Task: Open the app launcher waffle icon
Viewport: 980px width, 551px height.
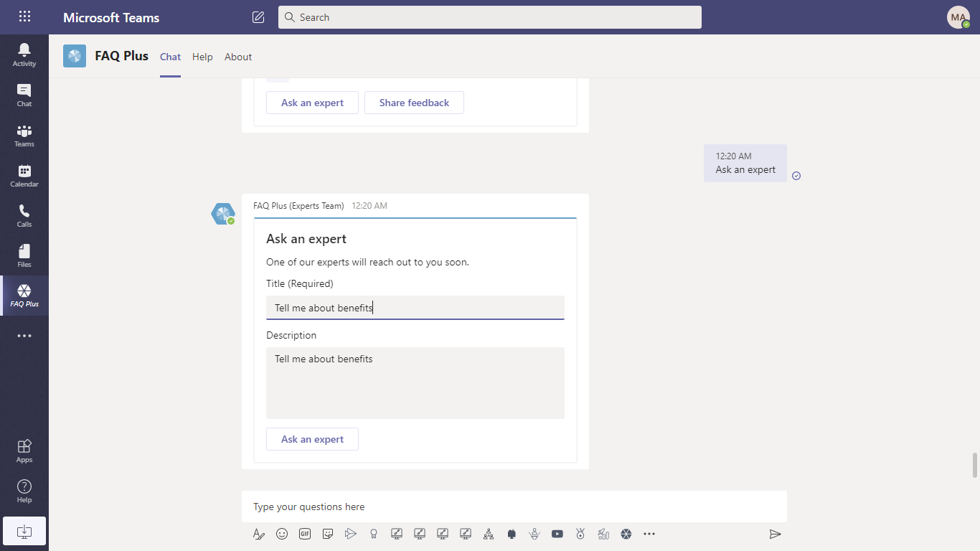Action: click(x=24, y=17)
